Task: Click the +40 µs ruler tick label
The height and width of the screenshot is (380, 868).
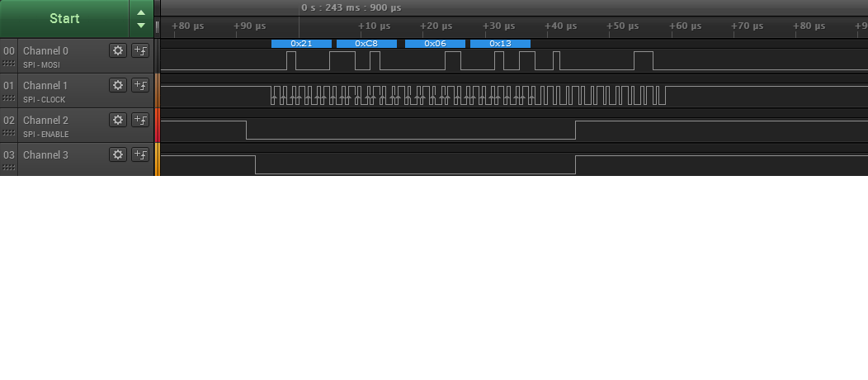Action: pyautogui.click(x=561, y=26)
